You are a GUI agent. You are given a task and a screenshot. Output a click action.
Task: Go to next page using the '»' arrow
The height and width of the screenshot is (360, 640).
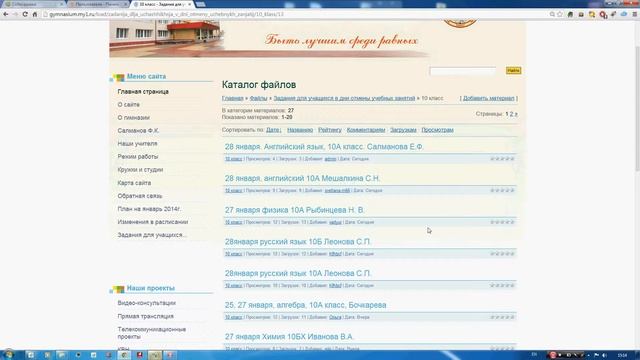click(516, 114)
